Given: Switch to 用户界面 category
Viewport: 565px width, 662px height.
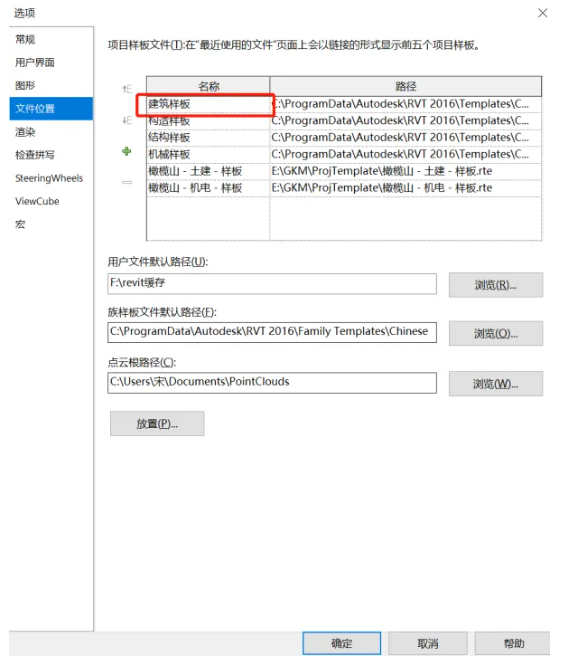Looking at the screenshot, I should (x=51, y=62).
